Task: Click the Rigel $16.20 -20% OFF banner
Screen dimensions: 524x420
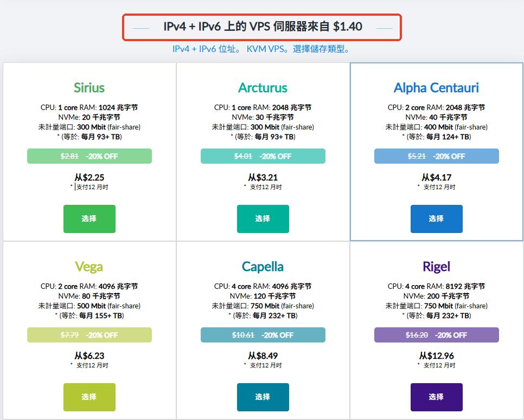Action: click(436, 335)
